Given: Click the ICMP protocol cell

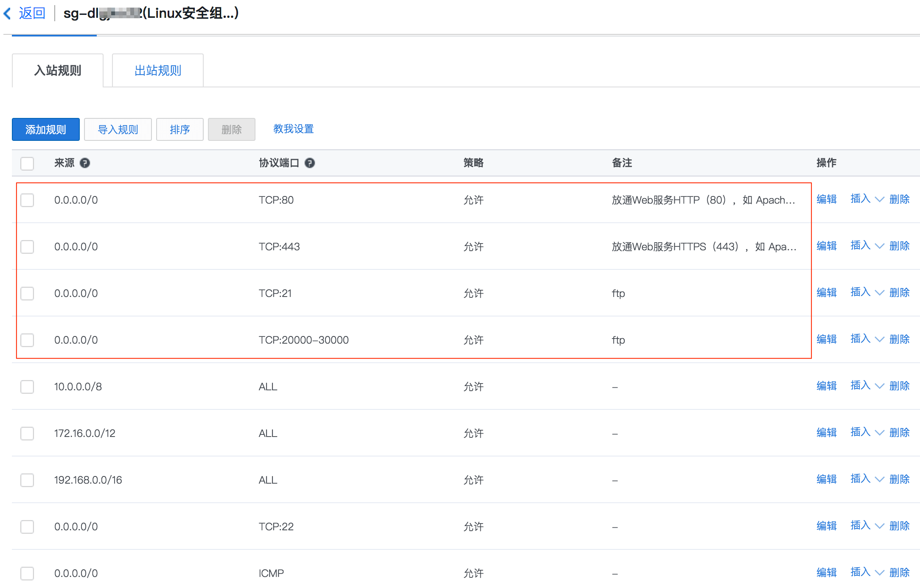Looking at the screenshot, I should pos(272,573).
